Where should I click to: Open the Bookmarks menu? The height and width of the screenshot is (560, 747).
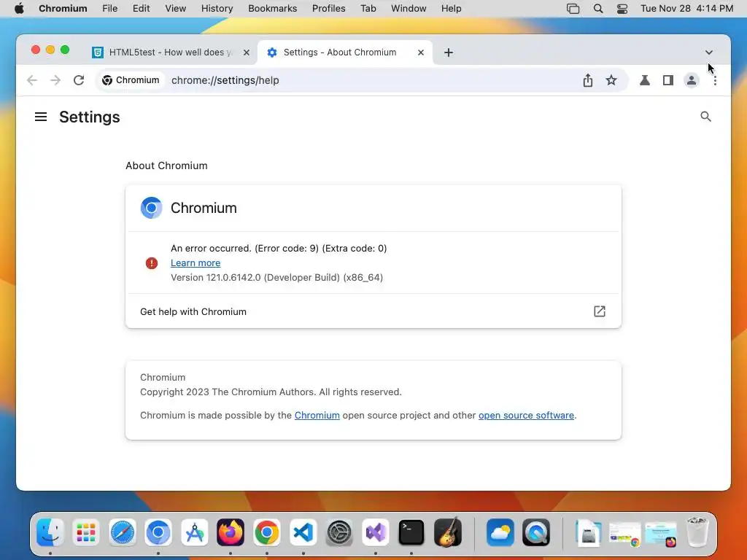click(x=273, y=9)
